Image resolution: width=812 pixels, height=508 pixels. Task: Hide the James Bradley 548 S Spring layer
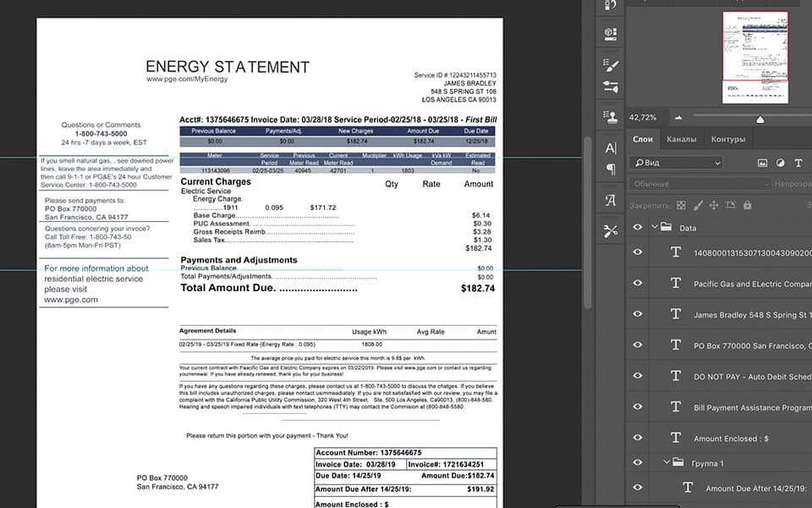[x=638, y=313]
